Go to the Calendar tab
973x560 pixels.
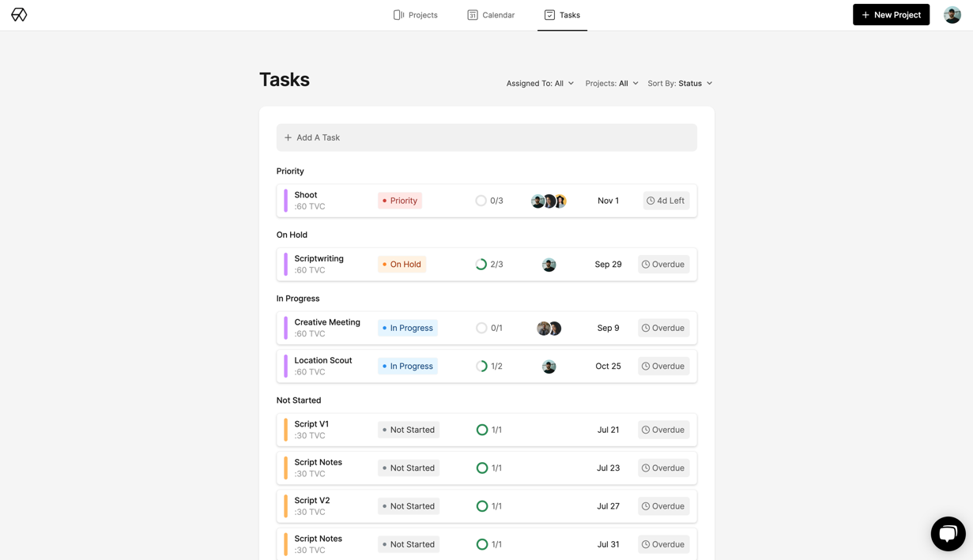(491, 15)
